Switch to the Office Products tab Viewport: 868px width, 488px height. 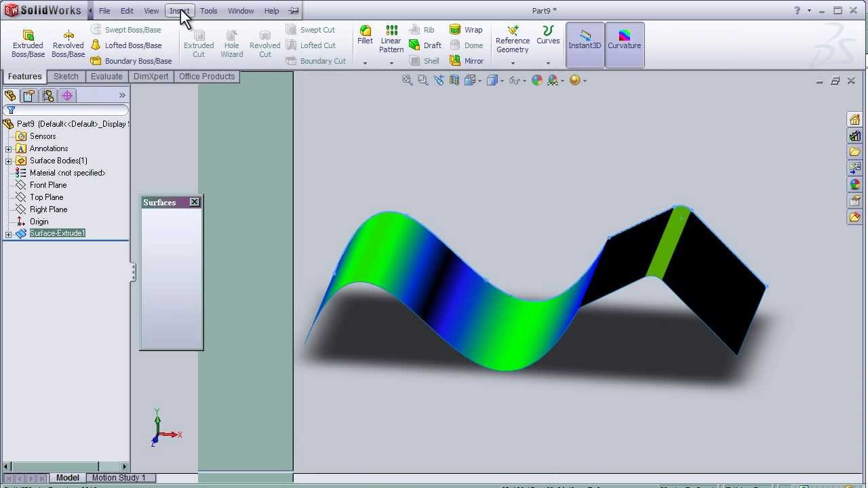click(207, 77)
